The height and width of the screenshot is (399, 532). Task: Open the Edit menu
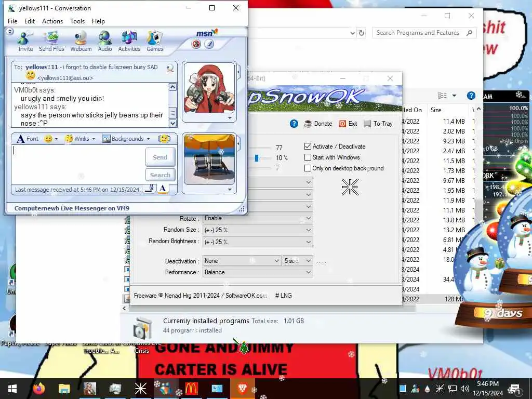point(30,21)
